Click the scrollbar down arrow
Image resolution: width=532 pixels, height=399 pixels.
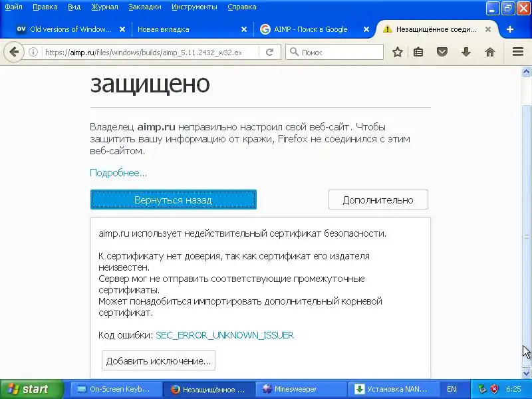[x=526, y=374]
